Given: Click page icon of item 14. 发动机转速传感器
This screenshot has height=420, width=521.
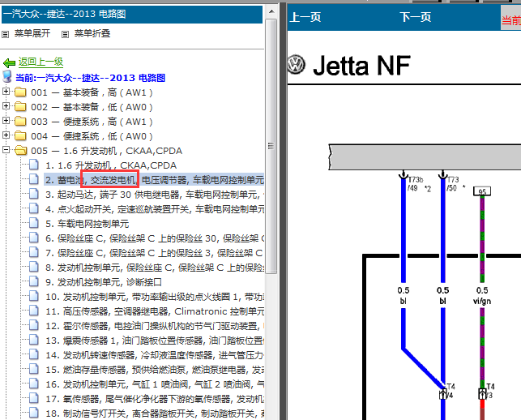Looking at the screenshot, I should coord(33,354).
